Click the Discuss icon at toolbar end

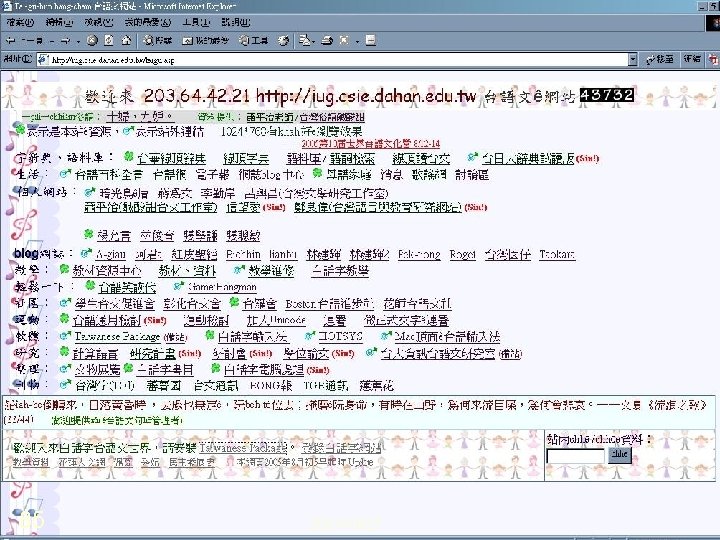coord(371,40)
